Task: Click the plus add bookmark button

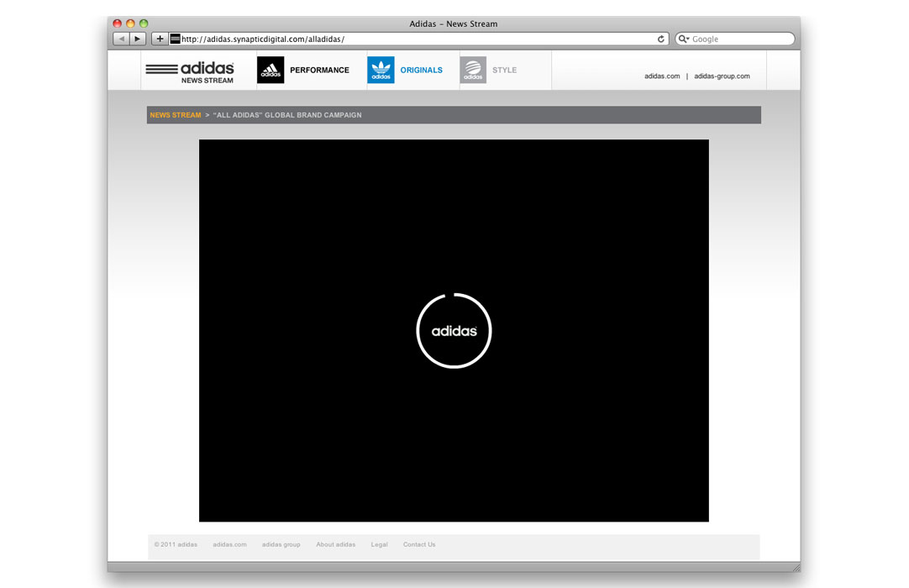Action: click(160, 39)
